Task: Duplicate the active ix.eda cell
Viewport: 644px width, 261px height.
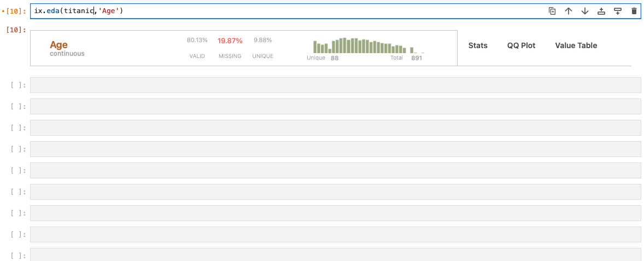Action: pos(552,11)
